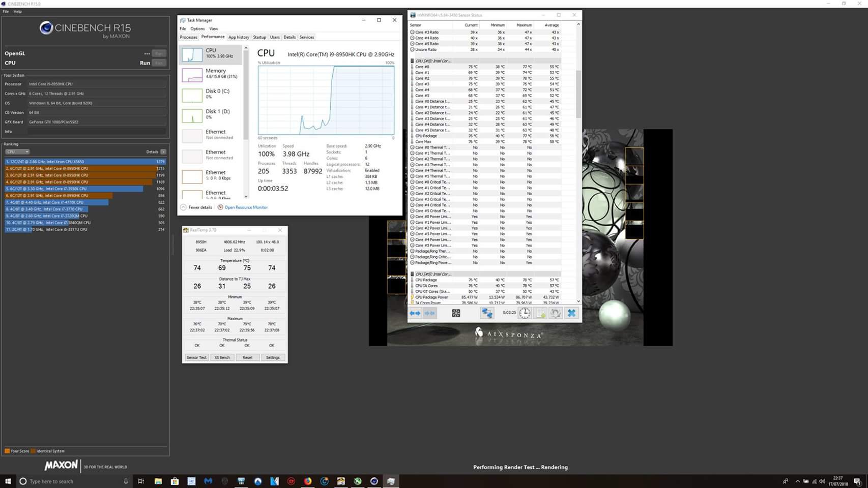Click the CPU Run button in Cinebench
The width and height of the screenshot is (868, 488).
click(x=159, y=63)
